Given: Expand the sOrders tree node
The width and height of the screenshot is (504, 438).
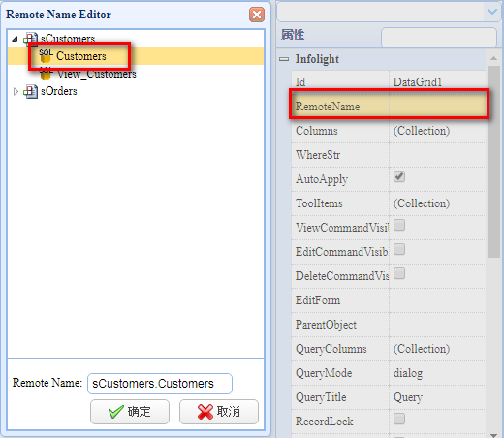Looking at the screenshot, I should (x=16, y=92).
